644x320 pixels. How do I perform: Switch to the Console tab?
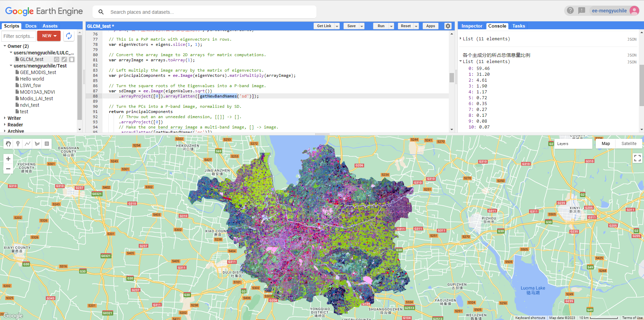[497, 26]
